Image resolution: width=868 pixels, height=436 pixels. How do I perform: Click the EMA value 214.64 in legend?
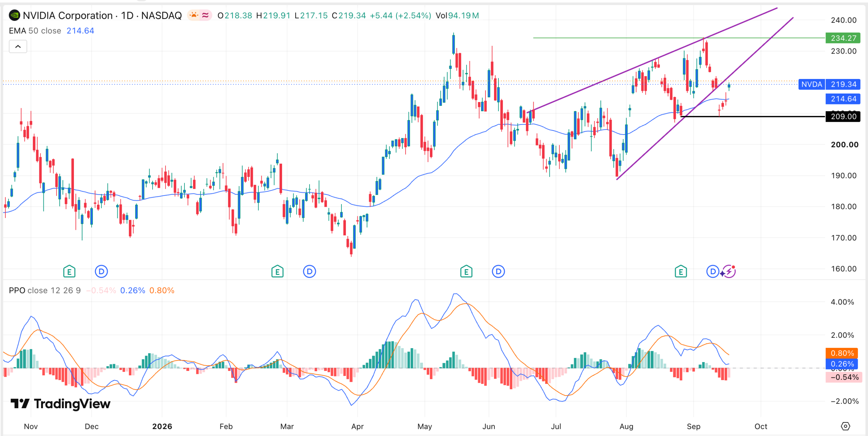coord(80,31)
